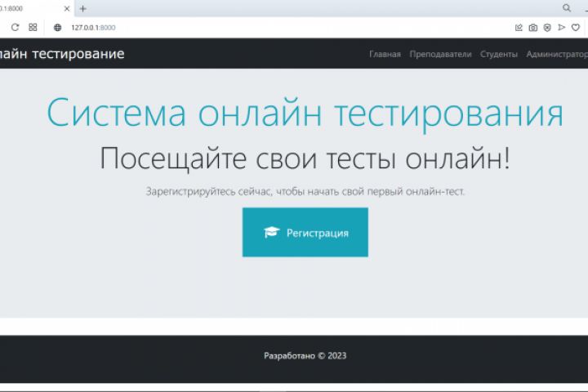Take a snapshot with the camera icon

[x=532, y=28]
